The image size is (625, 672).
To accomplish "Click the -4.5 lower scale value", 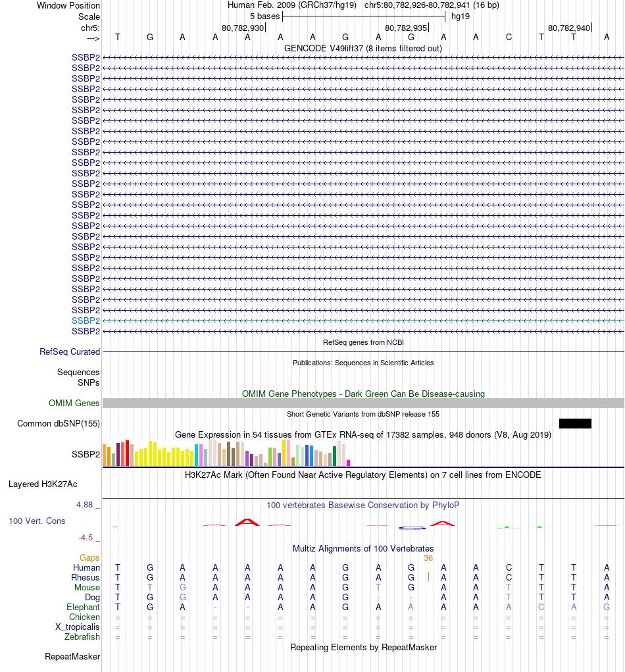I will tap(86, 538).
